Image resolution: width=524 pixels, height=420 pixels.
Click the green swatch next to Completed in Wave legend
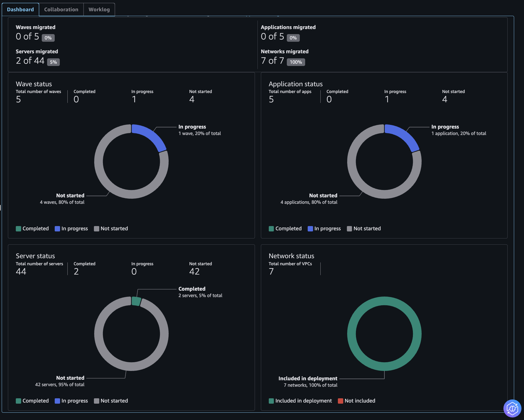(x=19, y=228)
